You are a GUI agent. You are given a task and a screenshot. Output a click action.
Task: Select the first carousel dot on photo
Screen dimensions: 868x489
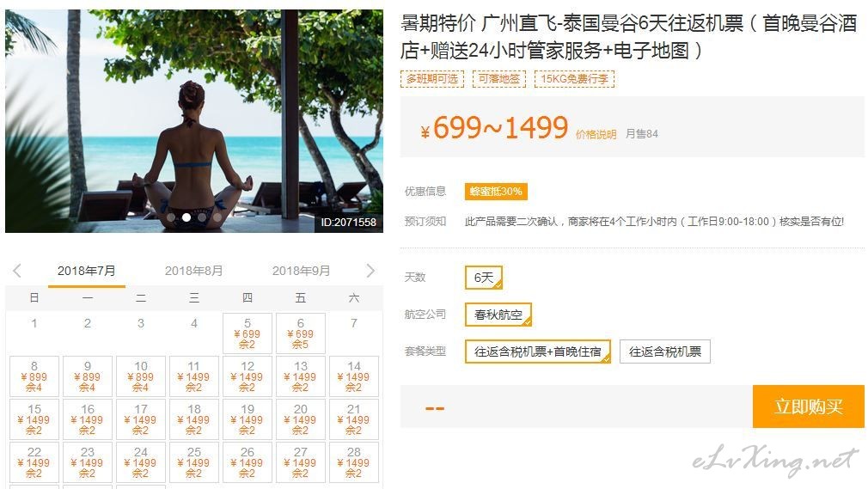171,217
